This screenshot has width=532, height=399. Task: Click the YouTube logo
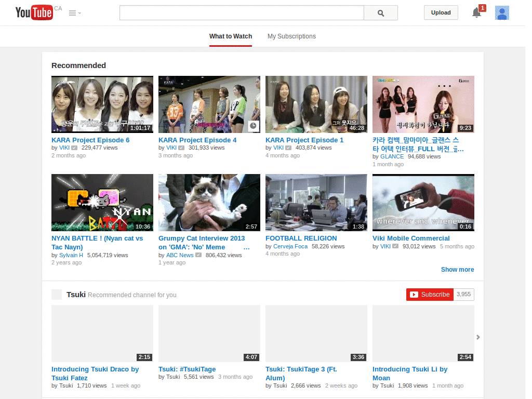(x=34, y=12)
